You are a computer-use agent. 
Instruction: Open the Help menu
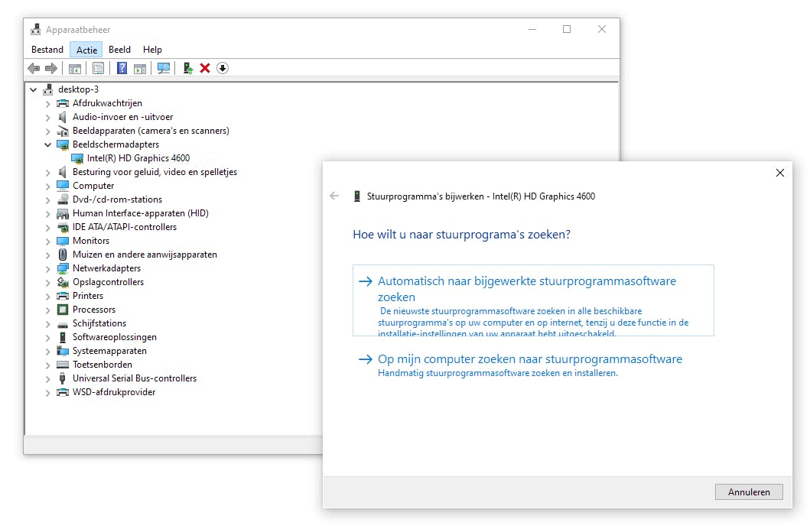152,50
